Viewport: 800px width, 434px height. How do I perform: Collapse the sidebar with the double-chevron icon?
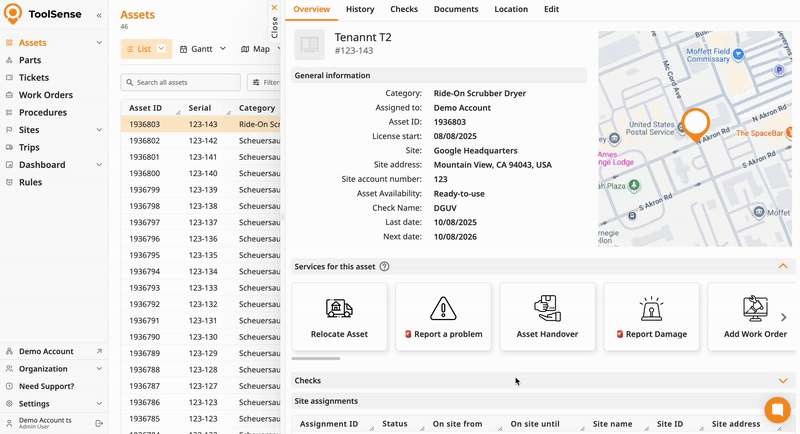(98, 16)
